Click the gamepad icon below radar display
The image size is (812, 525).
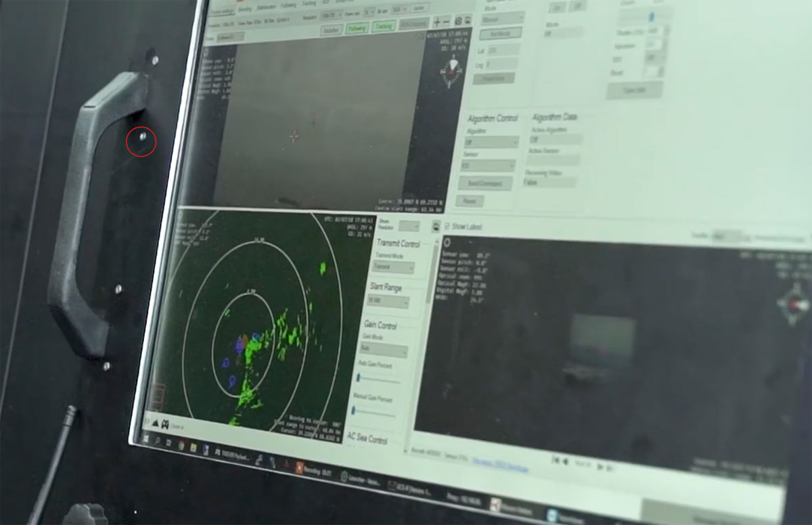coord(166,424)
